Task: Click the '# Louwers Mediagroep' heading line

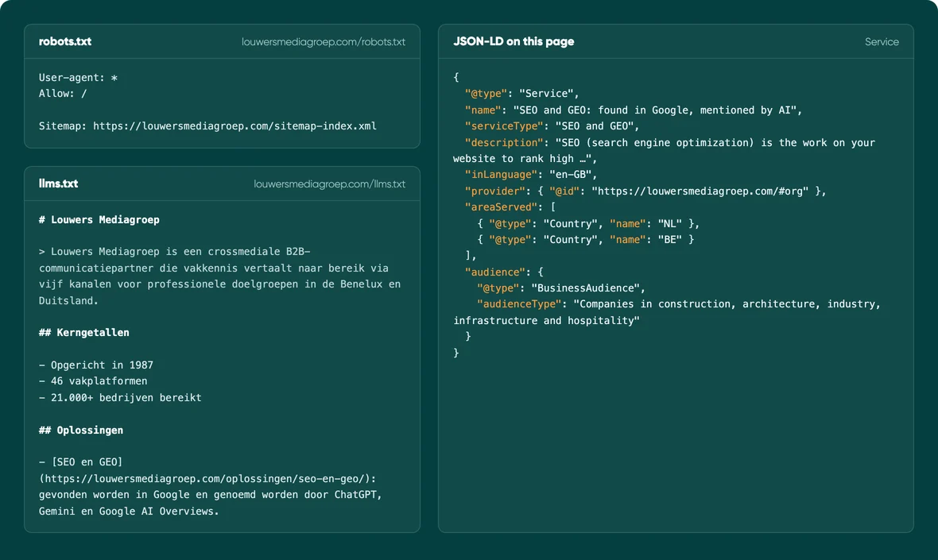Action: 99,220
